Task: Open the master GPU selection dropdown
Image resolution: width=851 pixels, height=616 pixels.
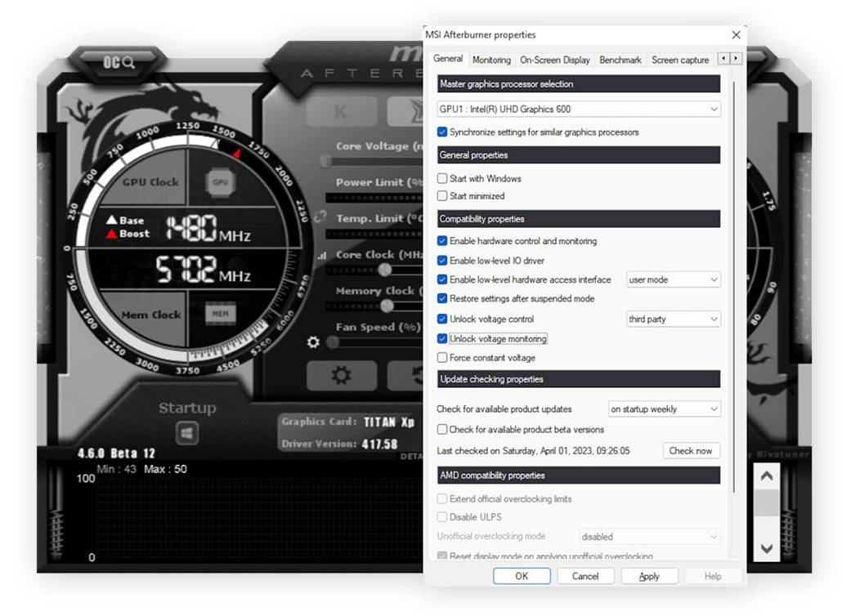Action: coord(579,109)
